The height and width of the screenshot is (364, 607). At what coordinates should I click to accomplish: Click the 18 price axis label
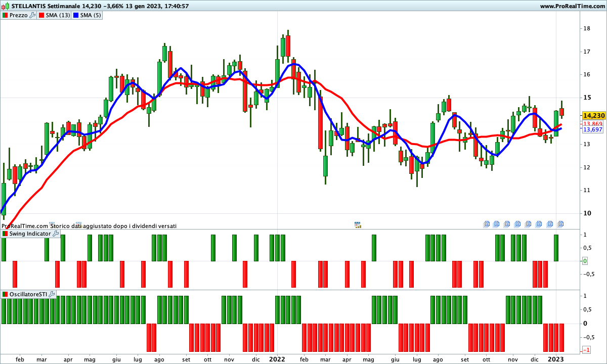click(x=587, y=28)
